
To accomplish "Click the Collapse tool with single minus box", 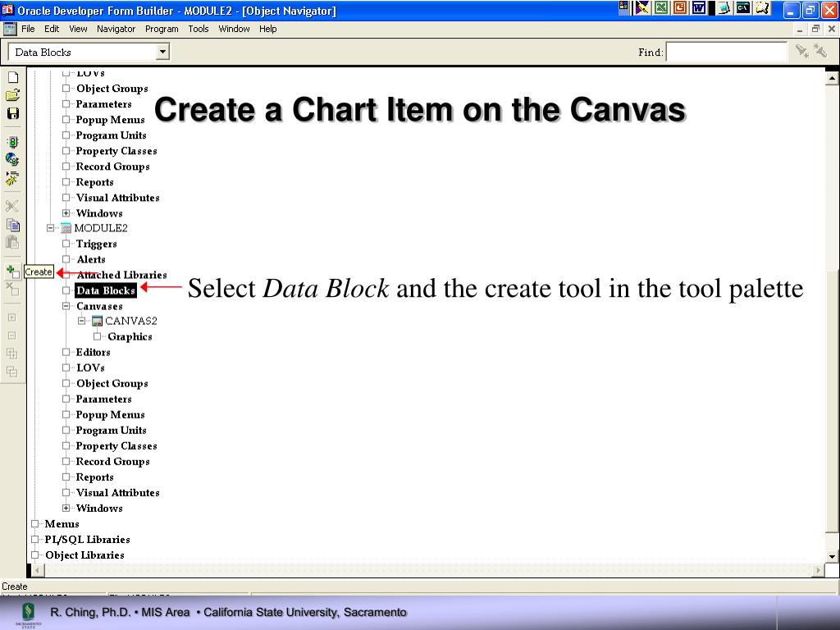I will [12, 336].
